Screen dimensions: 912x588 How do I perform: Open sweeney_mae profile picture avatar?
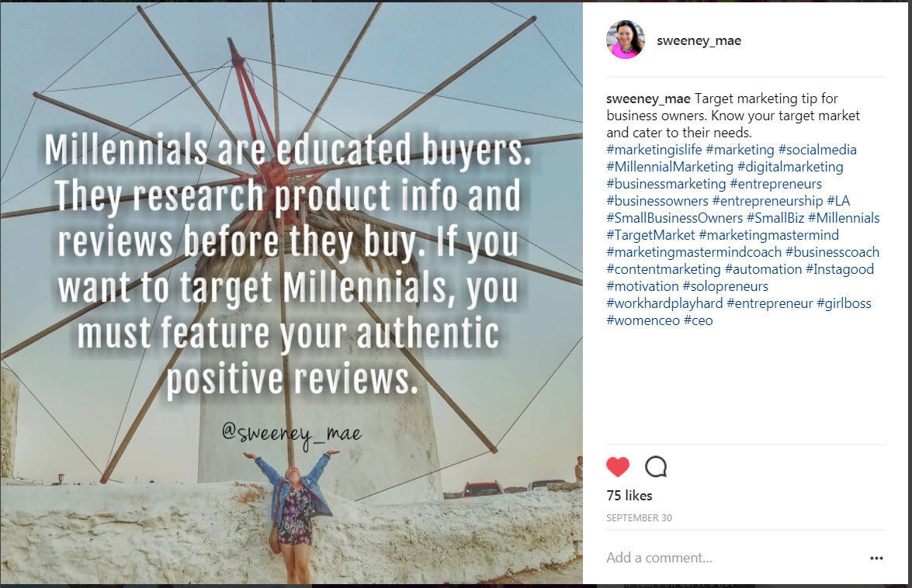(x=626, y=40)
